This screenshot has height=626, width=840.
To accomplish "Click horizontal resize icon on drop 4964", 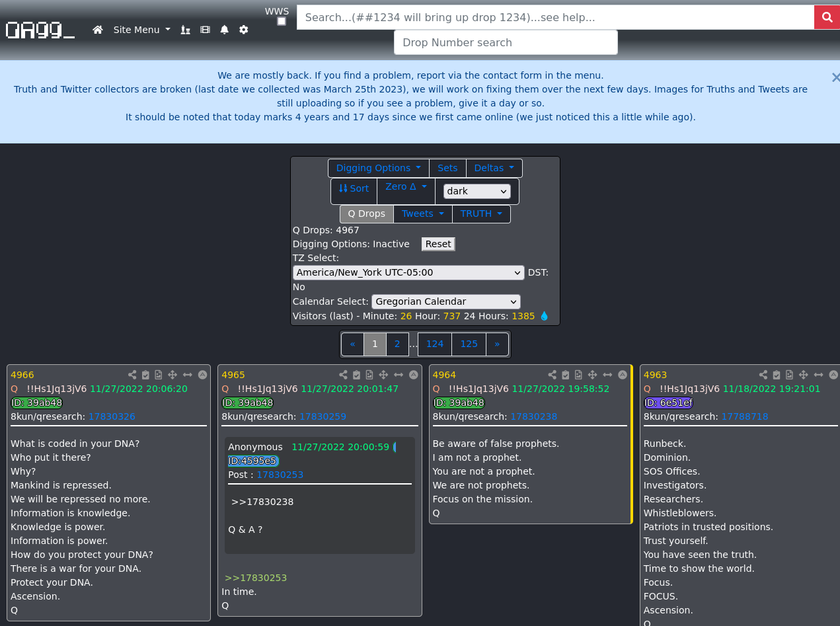I will (x=607, y=375).
